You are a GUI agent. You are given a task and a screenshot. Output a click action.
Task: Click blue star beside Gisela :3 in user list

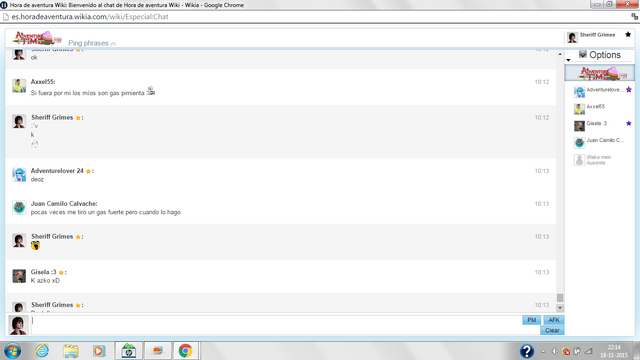[x=629, y=123]
